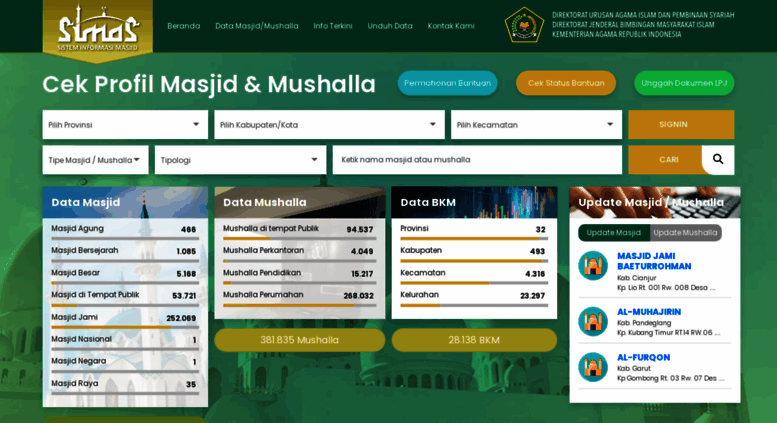777x423 pixels.
Task: Click the mosque icon beside Al-Furqon
Action: (593, 367)
